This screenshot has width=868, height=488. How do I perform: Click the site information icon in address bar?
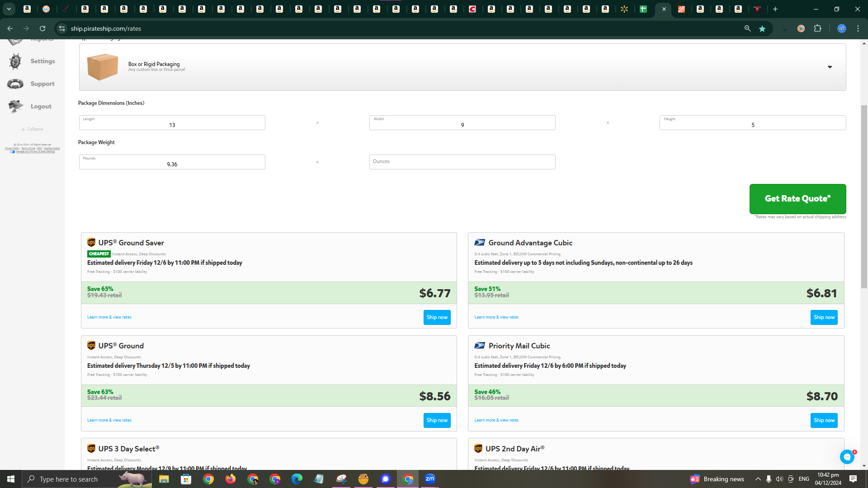click(62, 28)
